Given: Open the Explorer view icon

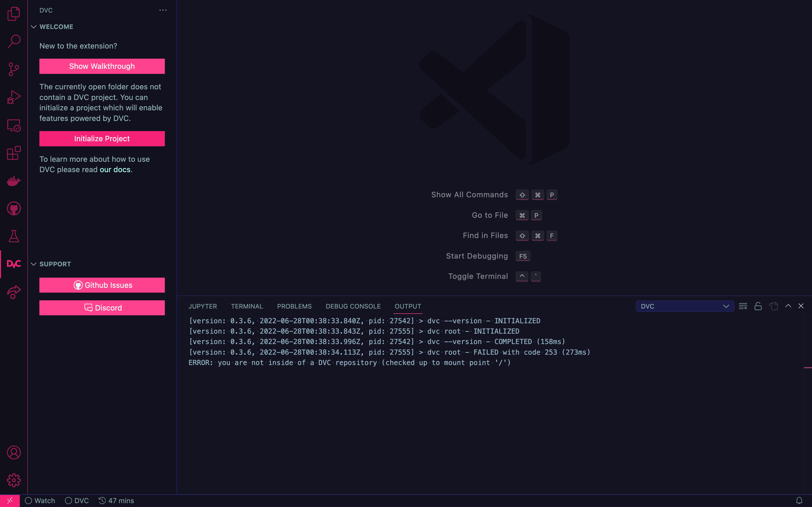Looking at the screenshot, I should pos(14,14).
